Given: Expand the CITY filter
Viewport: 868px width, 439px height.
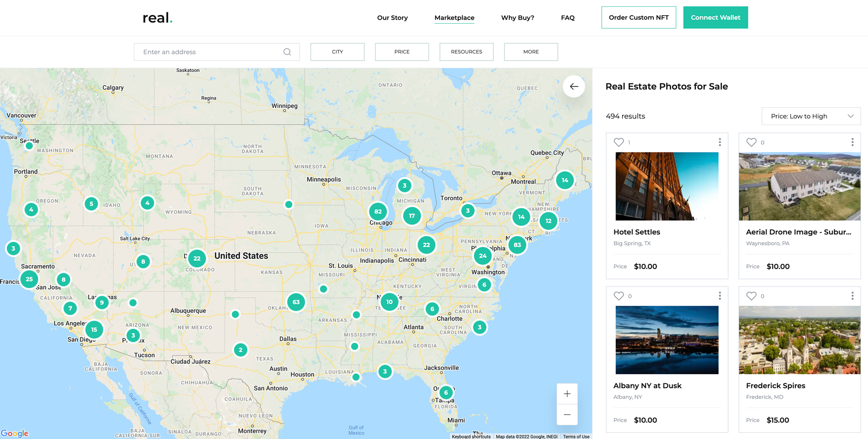Looking at the screenshot, I should [337, 52].
